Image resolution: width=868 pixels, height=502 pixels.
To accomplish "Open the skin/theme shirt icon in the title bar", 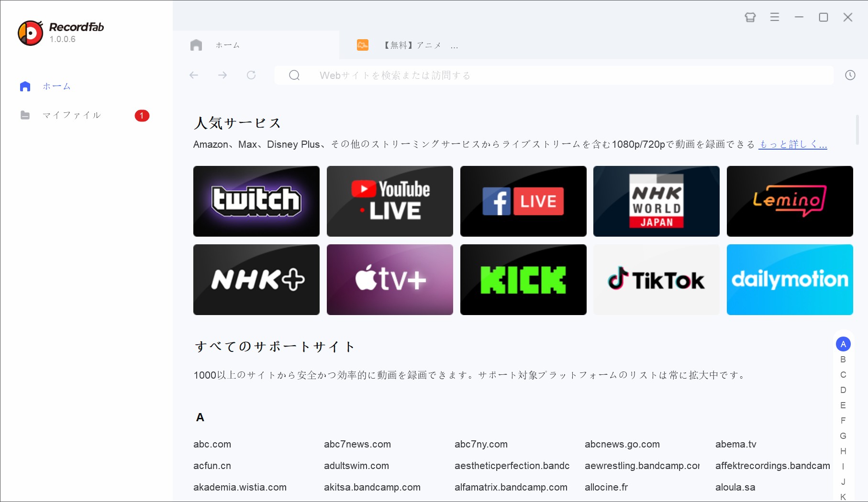I will (750, 17).
